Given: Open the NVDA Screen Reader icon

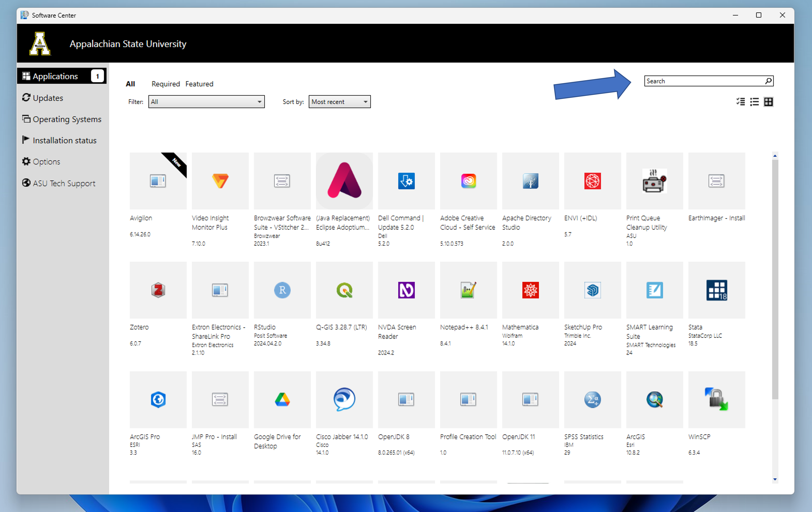Looking at the screenshot, I should (x=406, y=290).
